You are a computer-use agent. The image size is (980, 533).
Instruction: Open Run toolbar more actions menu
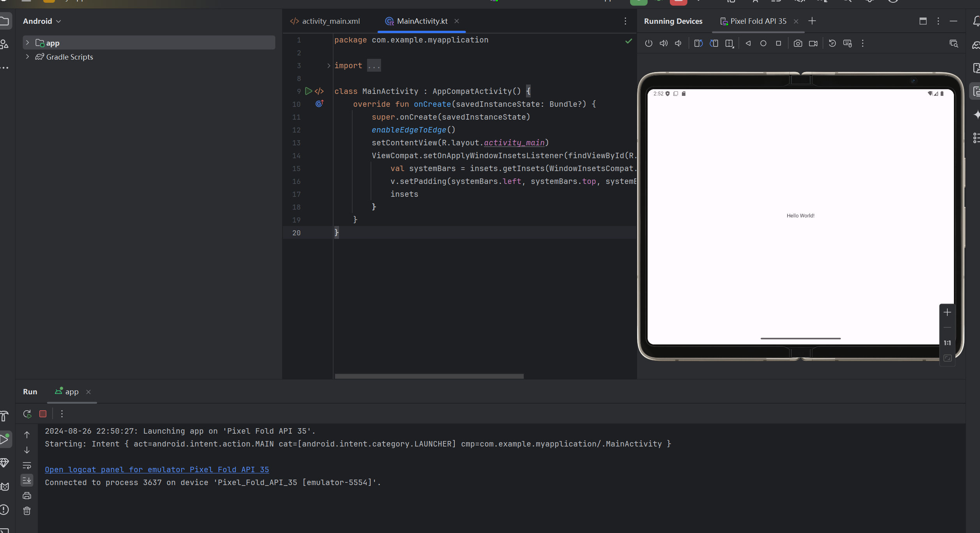pos(62,414)
